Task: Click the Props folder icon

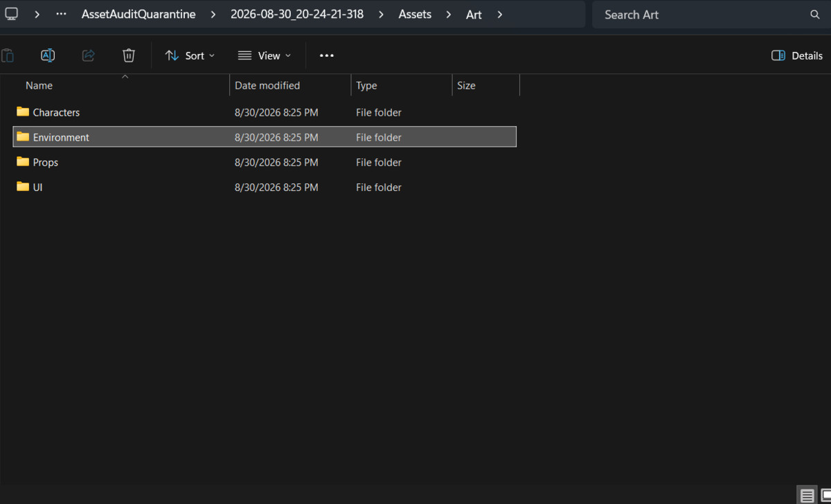Action: [23, 161]
